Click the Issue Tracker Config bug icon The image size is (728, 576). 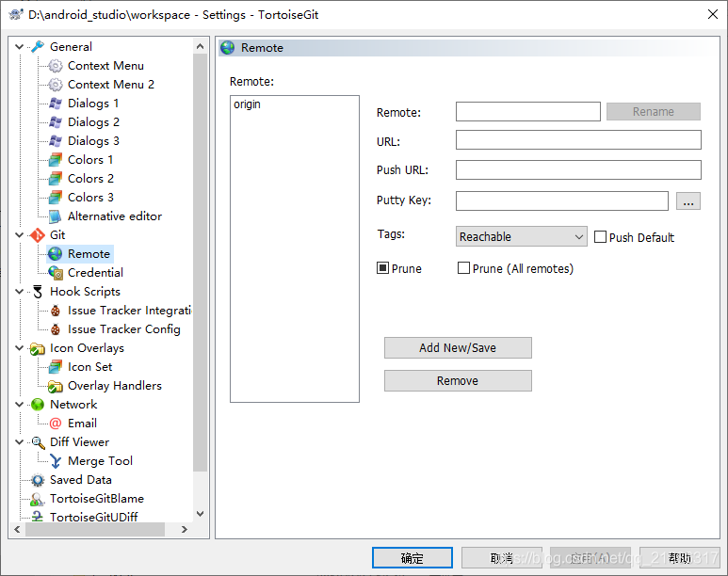[56, 329]
